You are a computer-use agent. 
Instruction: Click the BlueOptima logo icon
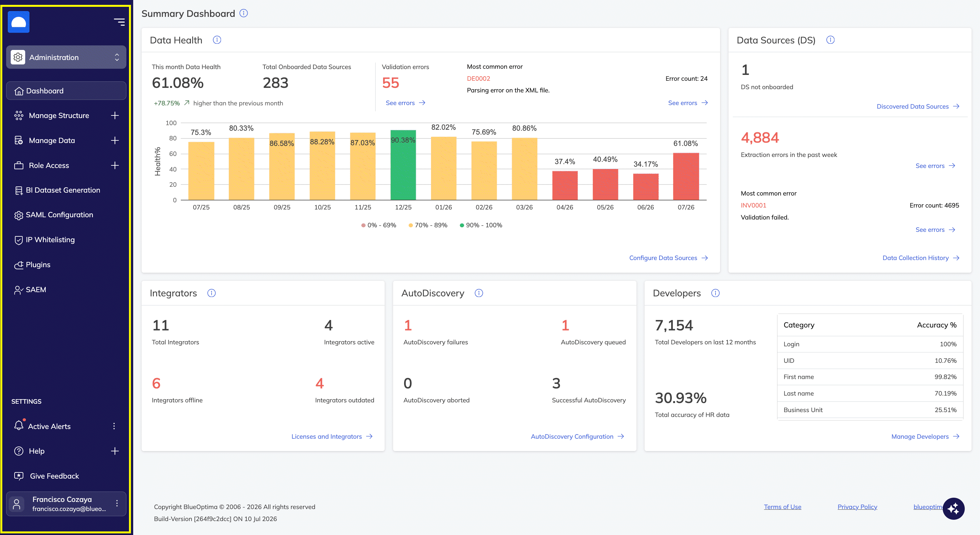point(19,22)
